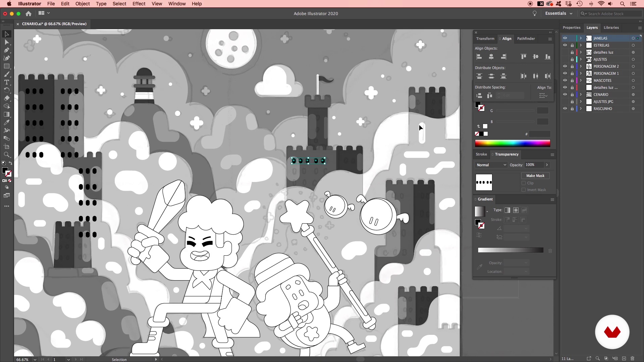Select the Rectangle tool

6,66
